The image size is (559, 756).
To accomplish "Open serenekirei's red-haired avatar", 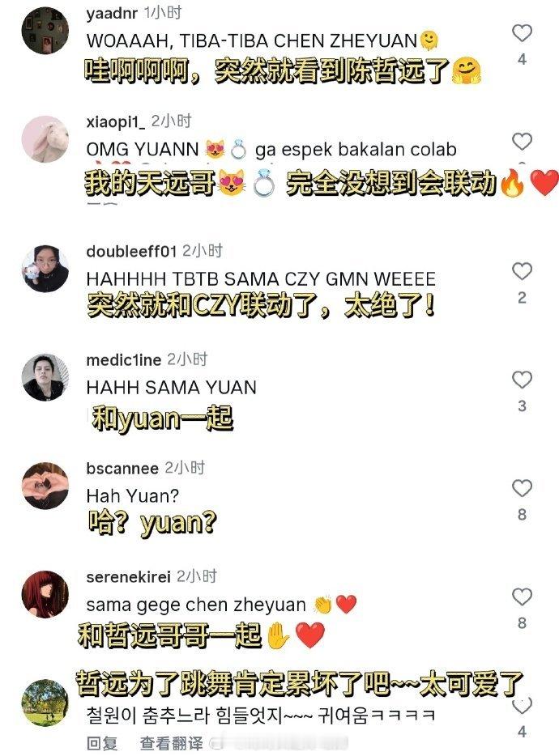I will point(45,594).
